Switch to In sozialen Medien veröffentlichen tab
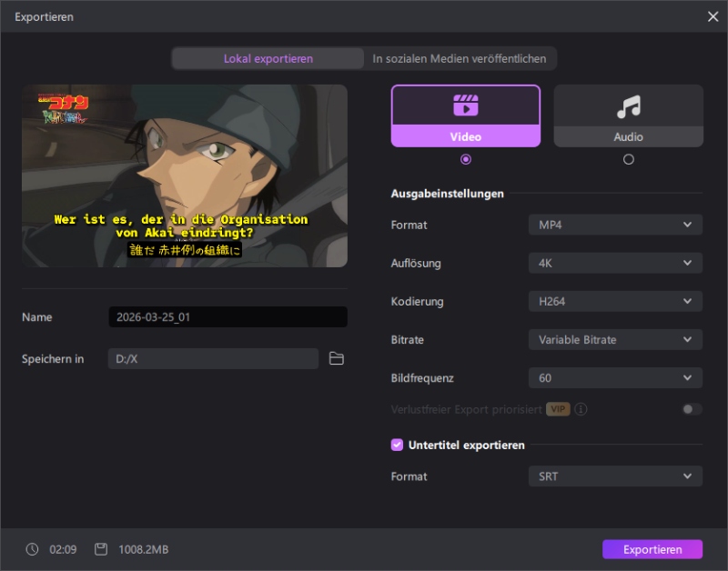The height and width of the screenshot is (571, 728). (x=460, y=58)
